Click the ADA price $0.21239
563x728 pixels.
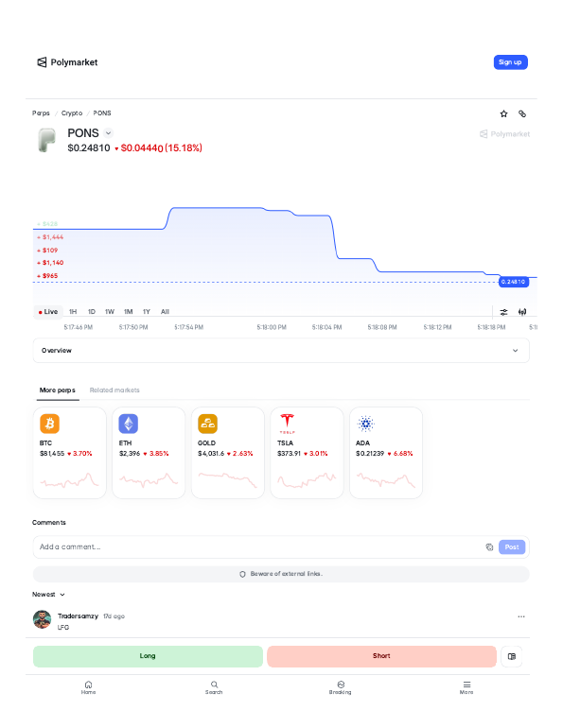click(x=370, y=454)
